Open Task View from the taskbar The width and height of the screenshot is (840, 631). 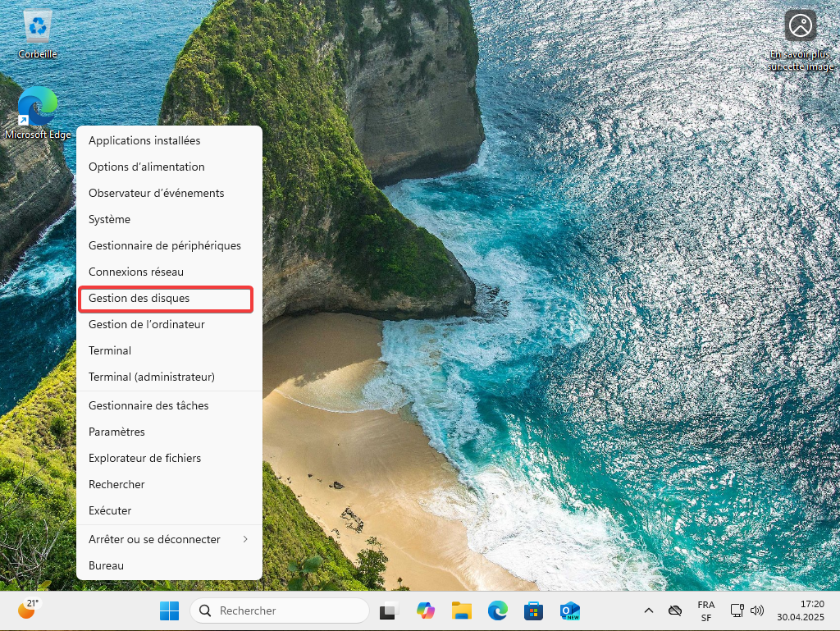(x=388, y=610)
